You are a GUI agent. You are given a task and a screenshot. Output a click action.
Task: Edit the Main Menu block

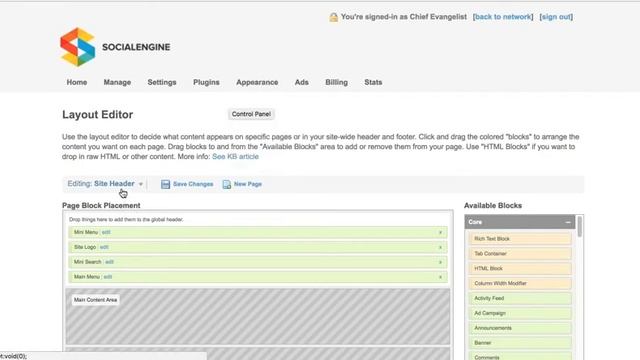(107, 277)
